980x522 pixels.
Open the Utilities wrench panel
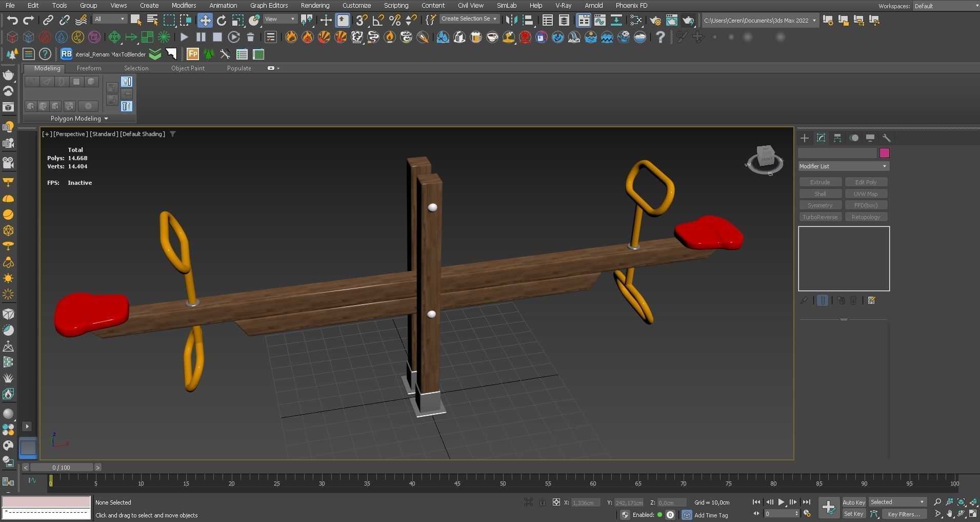[x=887, y=138]
